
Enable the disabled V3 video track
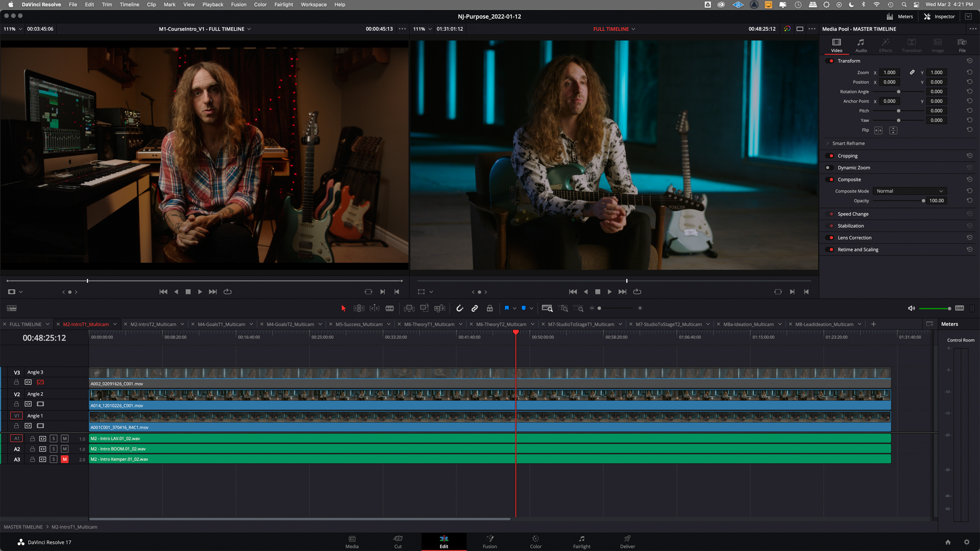pyautogui.click(x=40, y=382)
